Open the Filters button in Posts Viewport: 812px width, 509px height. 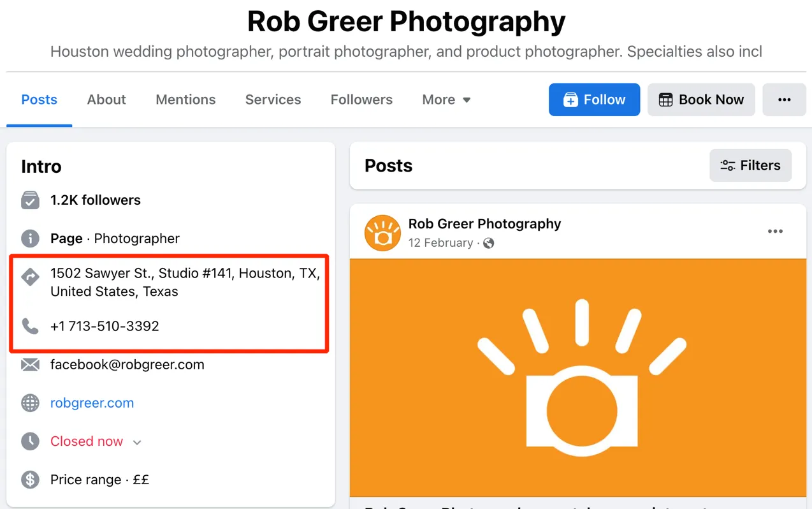coord(750,166)
